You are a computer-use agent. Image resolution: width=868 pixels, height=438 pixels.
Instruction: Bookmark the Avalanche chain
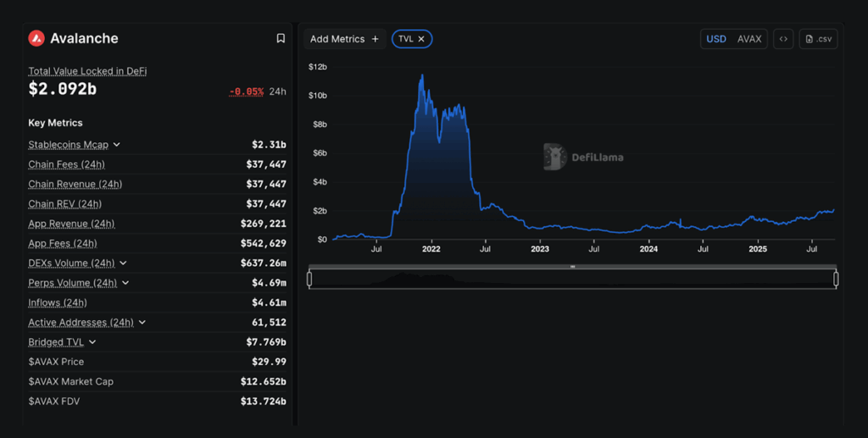point(281,38)
